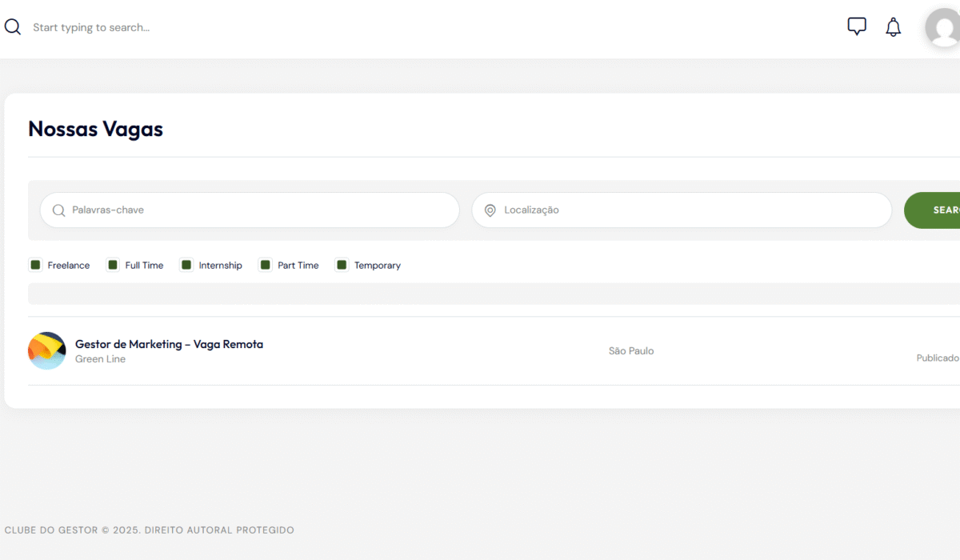Toggle the Internship checkbox
960x560 pixels.
point(186,265)
